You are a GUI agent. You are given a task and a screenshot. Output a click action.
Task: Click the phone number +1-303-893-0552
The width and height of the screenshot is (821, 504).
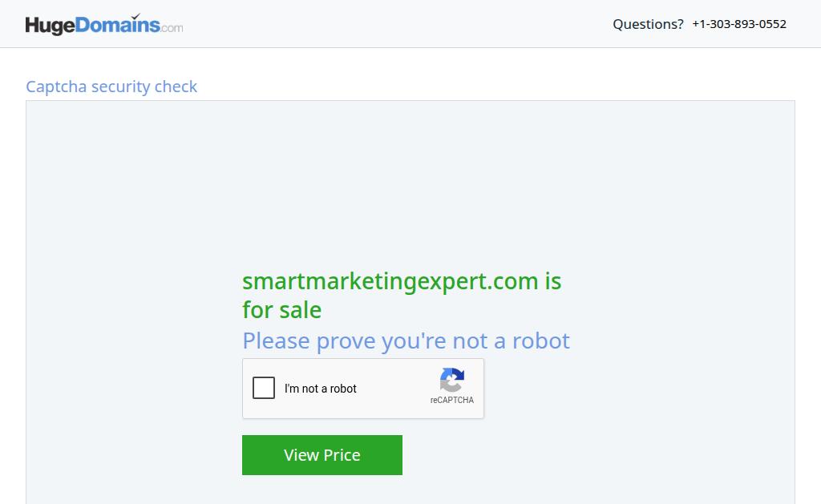pyautogui.click(x=738, y=24)
